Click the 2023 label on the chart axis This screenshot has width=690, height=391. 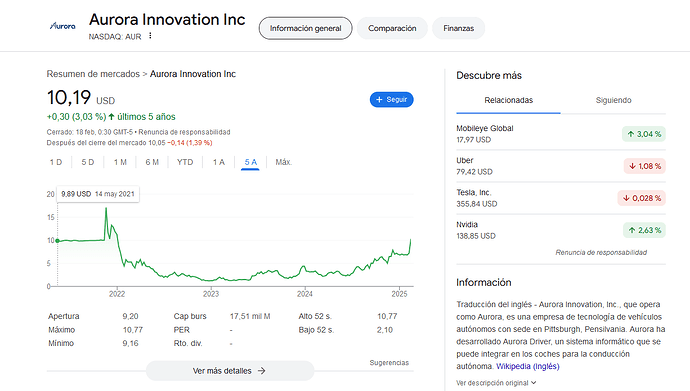coord(211,294)
